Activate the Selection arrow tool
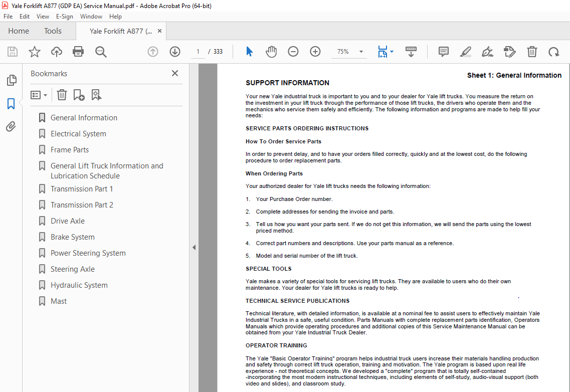 pyautogui.click(x=249, y=52)
